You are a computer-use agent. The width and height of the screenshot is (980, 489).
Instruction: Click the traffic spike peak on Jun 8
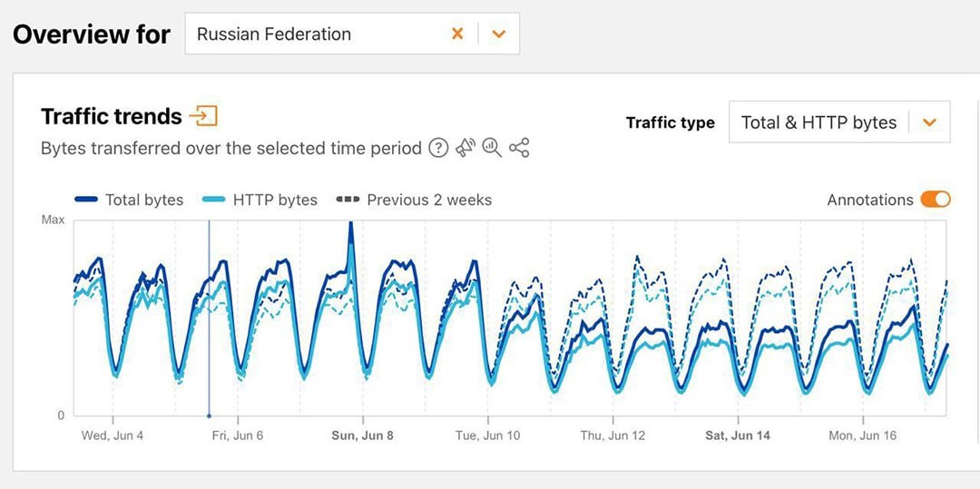click(350, 227)
